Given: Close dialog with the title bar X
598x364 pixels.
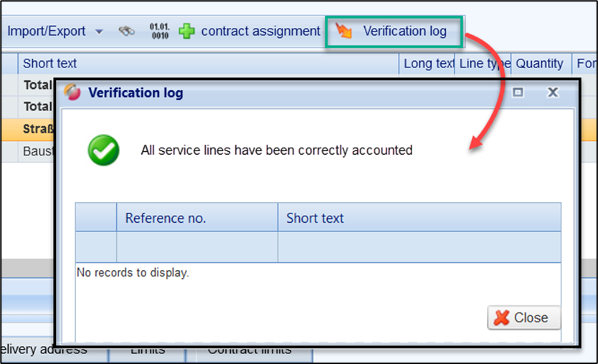Looking at the screenshot, I should click(552, 92).
